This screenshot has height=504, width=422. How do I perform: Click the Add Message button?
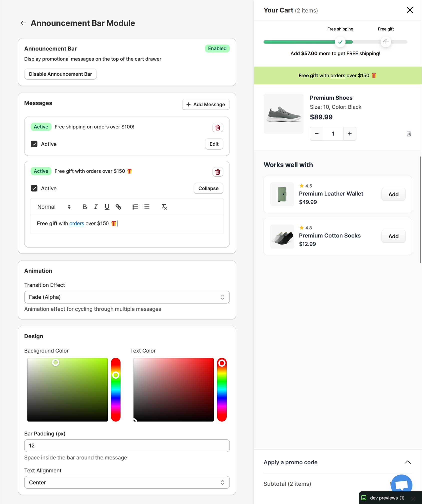[x=205, y=104]
